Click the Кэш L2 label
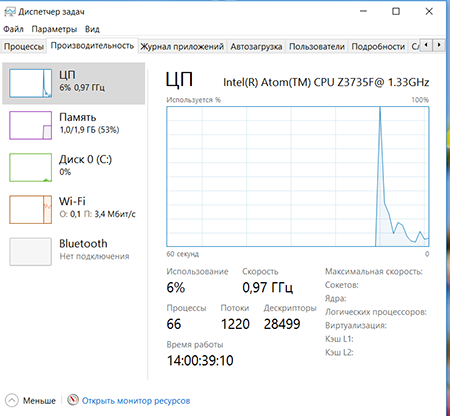This screenshot has height=416, width=450. click(x=339, y=352)
